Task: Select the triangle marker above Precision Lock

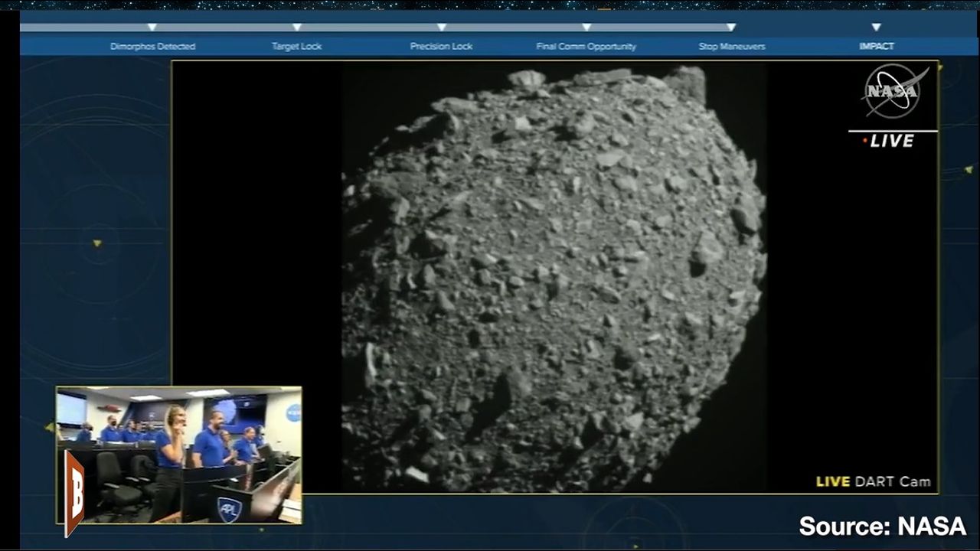Action: pyautogui.click(x=441, y=28)
